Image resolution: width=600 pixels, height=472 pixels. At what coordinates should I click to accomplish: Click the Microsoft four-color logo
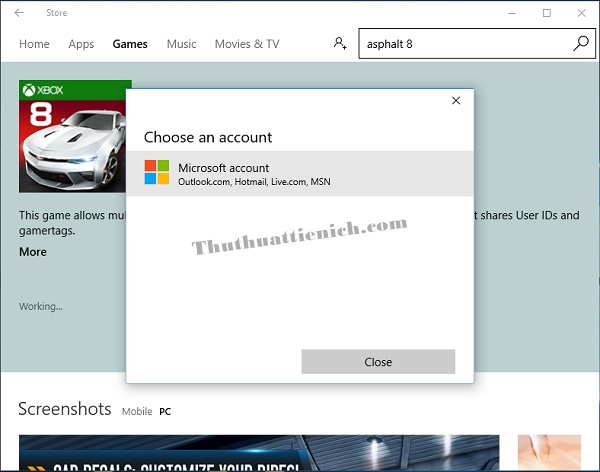click(x=157, y=173)
